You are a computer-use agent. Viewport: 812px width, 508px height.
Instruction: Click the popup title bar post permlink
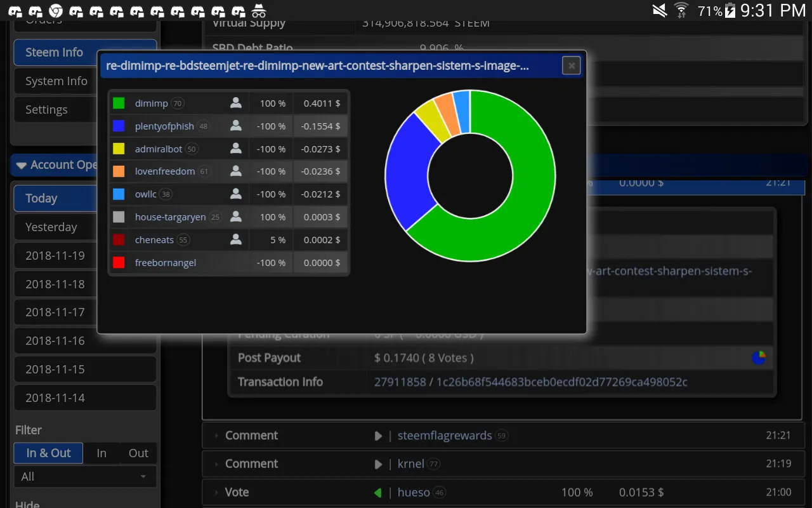click(317, 65)
